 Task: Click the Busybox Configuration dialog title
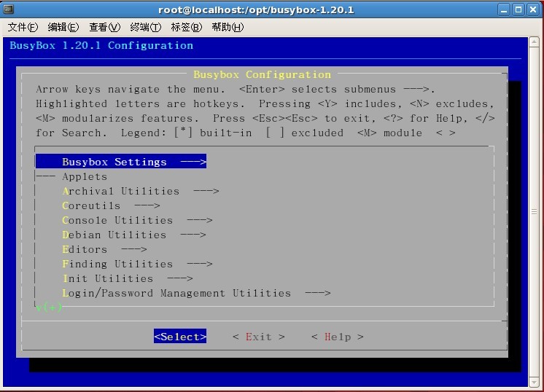[x=262, y=74]
